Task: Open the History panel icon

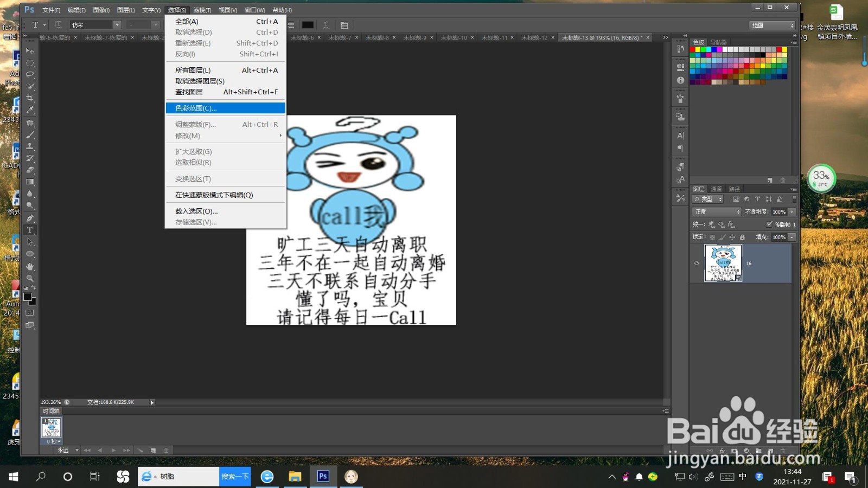Action: (680, 49)
